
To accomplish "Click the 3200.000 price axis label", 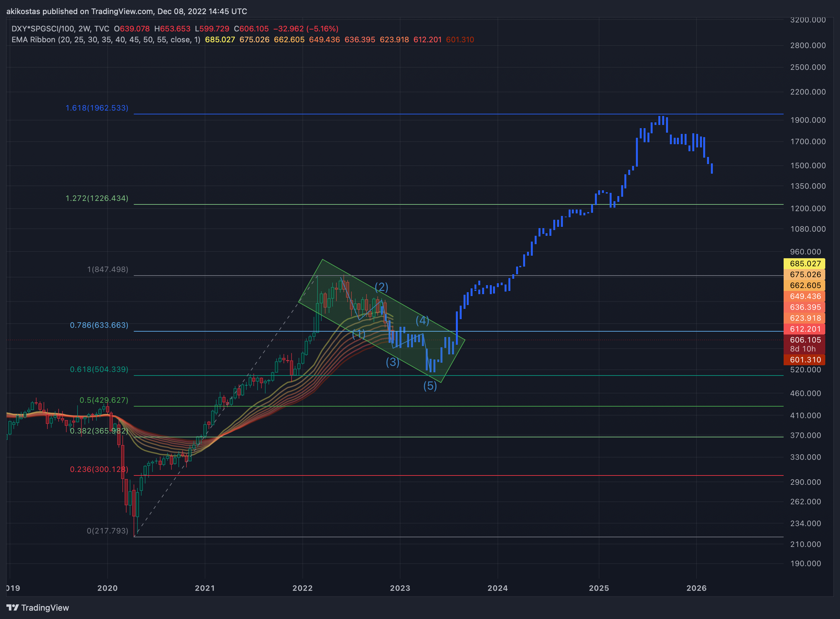I will tap(808, 20).
